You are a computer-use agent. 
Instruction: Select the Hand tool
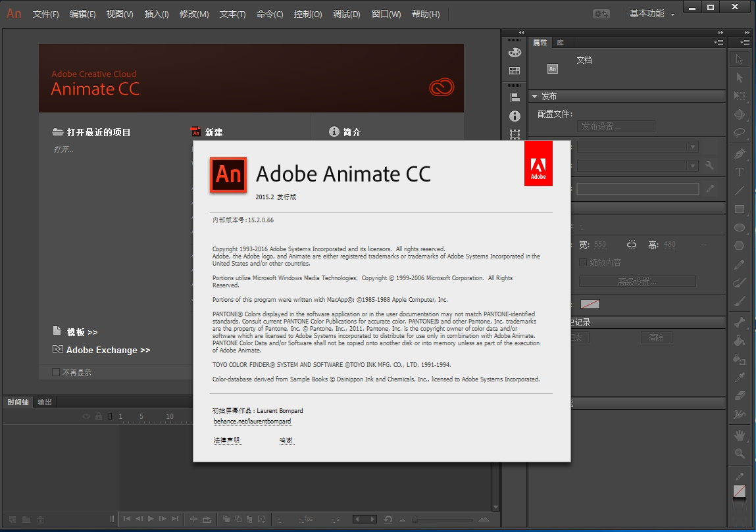tap(739, 435)
